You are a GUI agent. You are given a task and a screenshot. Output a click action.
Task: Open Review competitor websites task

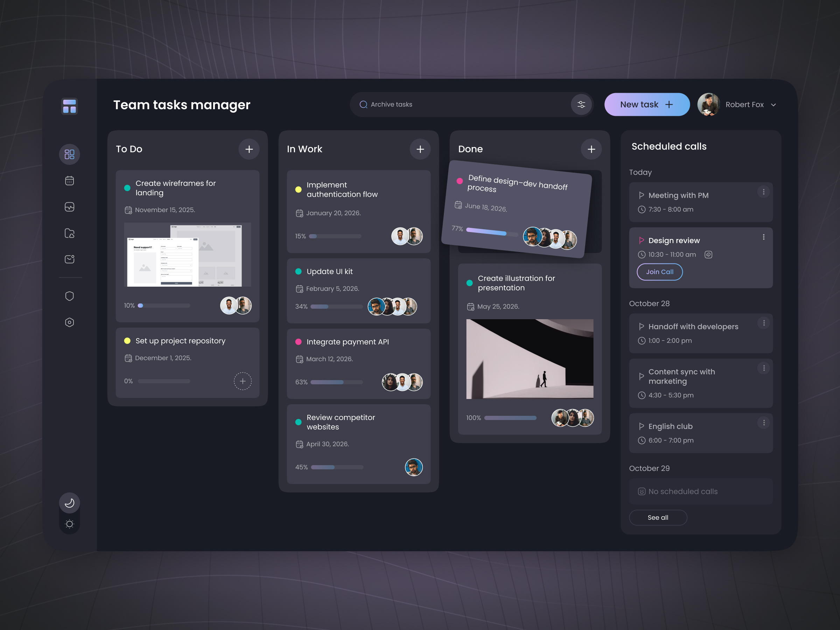[341, 422]
